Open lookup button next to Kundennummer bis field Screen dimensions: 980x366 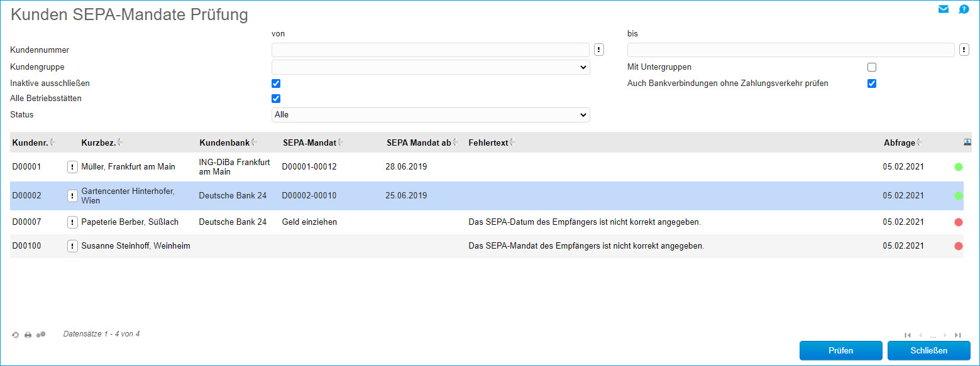coord(964,50)
